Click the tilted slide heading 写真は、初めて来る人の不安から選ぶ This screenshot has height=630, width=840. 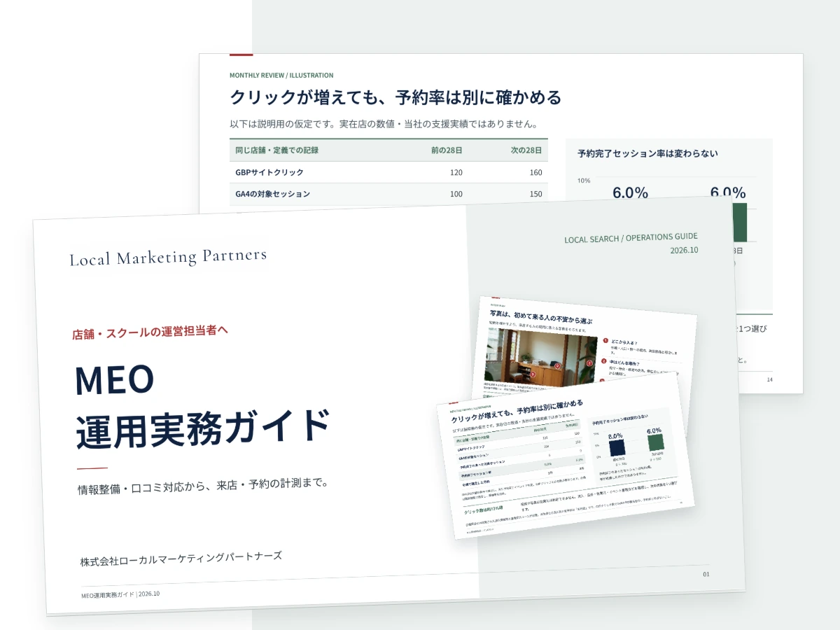coord(540,317)
